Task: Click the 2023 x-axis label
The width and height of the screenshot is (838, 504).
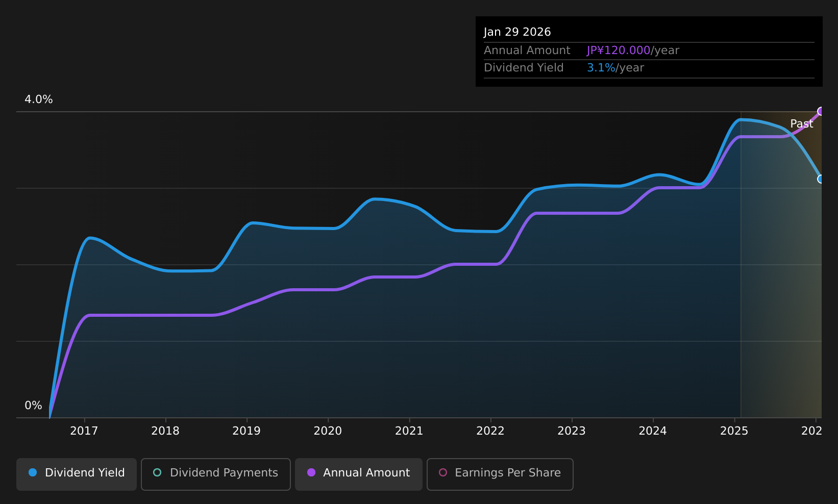Action: (572, 431)
